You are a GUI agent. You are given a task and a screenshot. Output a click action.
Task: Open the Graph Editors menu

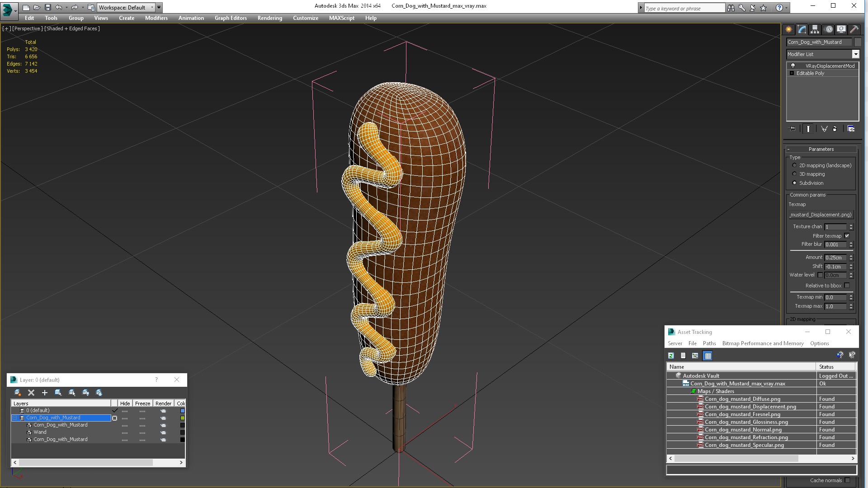(x=231, y=18)
